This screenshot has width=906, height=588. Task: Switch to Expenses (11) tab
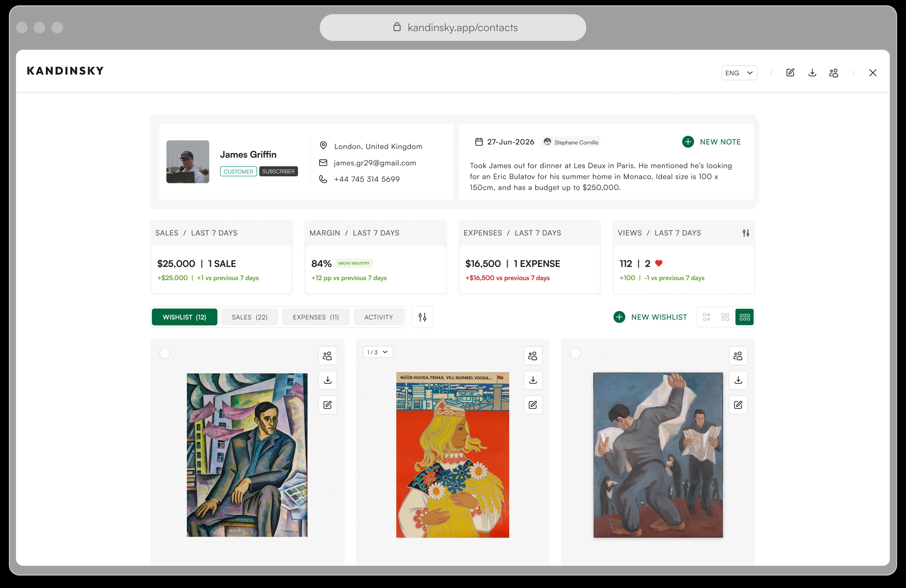pos(316,317)
